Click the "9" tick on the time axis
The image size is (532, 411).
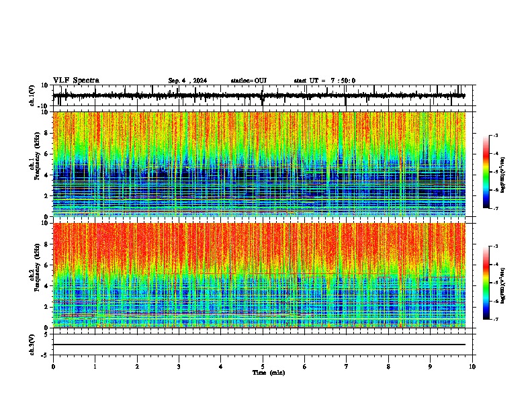coord(430,367)
